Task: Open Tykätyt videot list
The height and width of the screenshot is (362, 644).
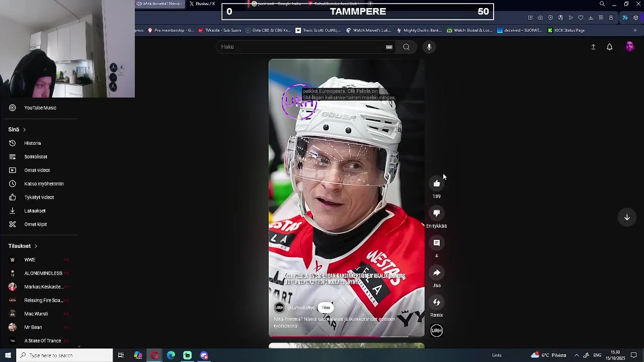Action: pyautogui.click(x=39, y=198)
